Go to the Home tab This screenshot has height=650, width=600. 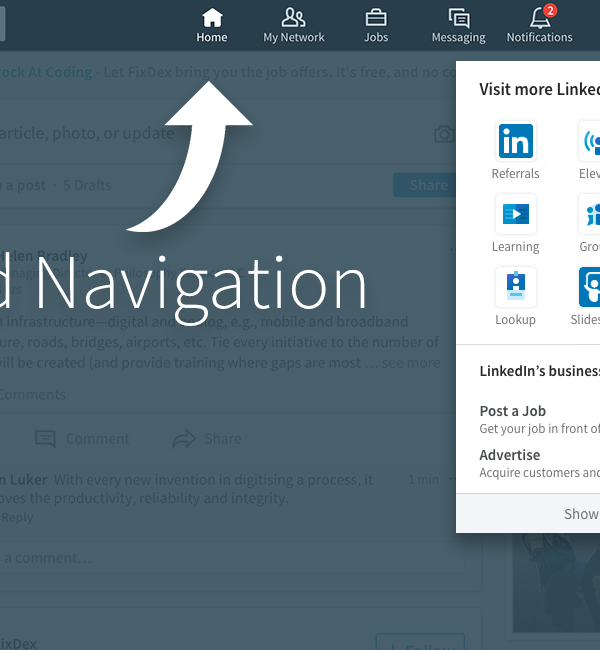211,26
